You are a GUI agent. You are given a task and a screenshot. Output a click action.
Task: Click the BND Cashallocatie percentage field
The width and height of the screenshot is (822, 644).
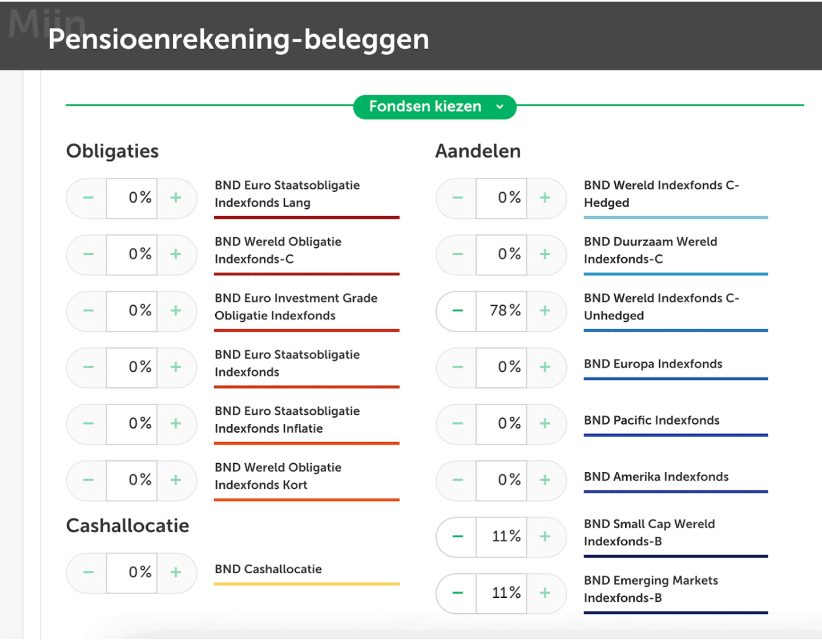click(132, 572)
